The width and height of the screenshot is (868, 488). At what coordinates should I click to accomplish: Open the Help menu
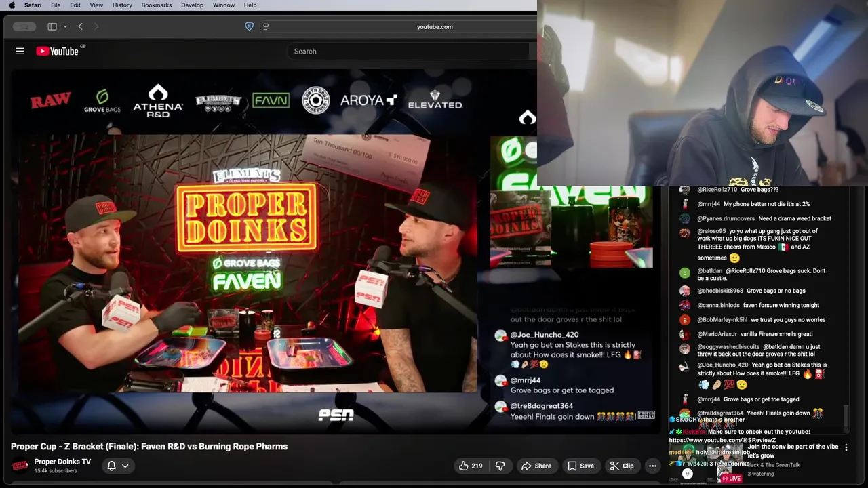click(x=250, y=5)
